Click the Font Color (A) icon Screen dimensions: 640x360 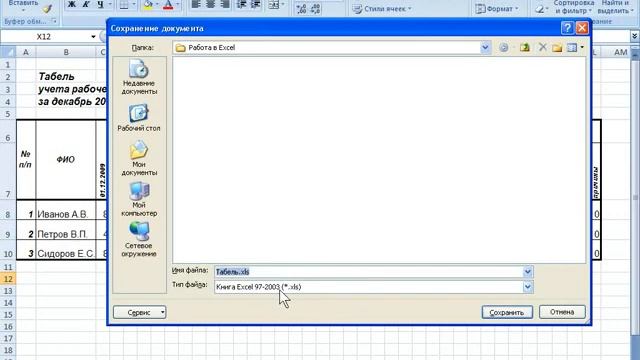pos(168,5)
